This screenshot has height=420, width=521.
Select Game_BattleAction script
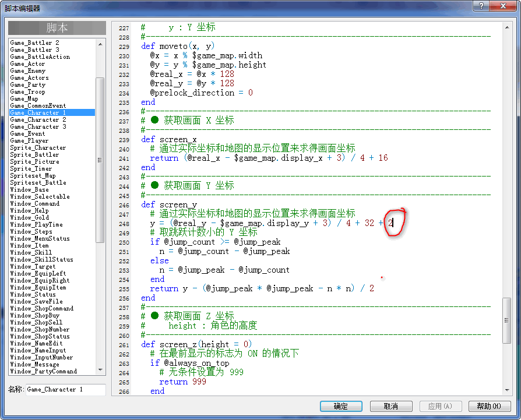(40, 57)
